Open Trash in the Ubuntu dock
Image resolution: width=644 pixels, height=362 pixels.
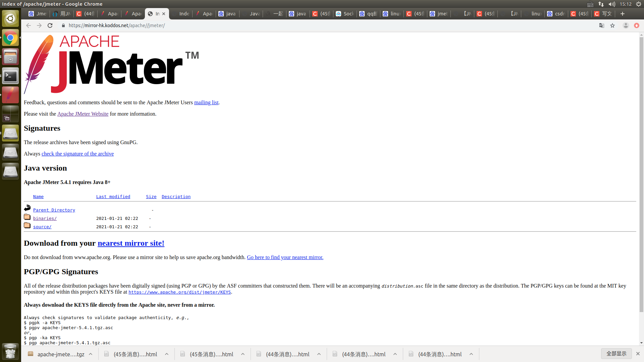(10, 352)
